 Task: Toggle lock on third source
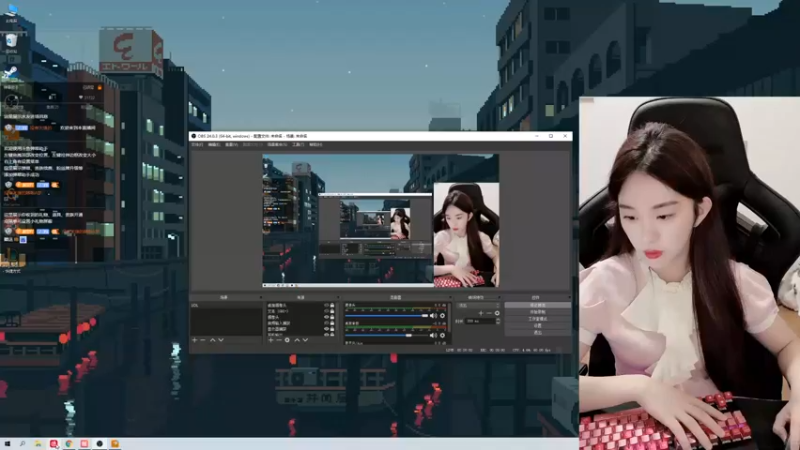pos(332,317)
